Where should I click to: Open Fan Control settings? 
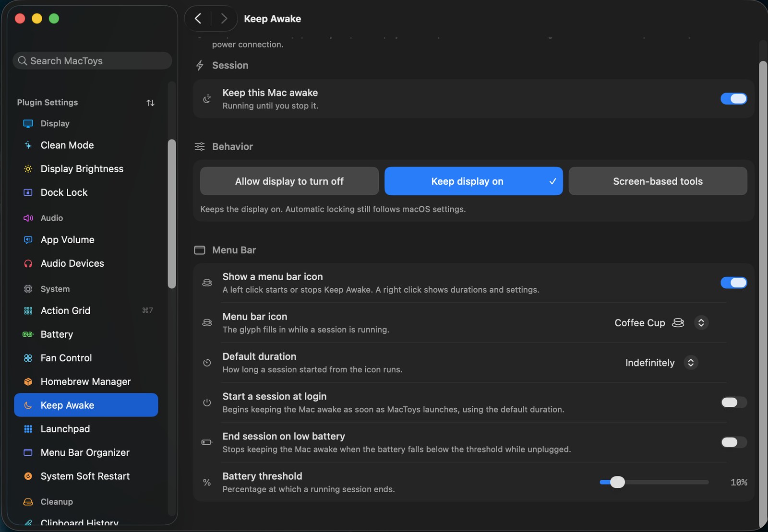(86, 358)
